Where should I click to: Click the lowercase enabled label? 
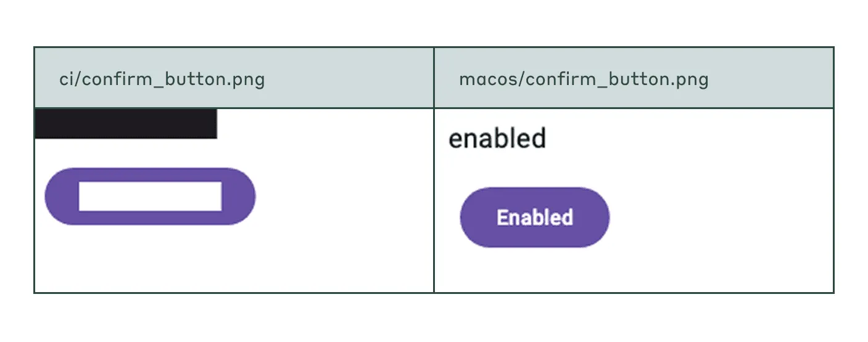[497, 138]
